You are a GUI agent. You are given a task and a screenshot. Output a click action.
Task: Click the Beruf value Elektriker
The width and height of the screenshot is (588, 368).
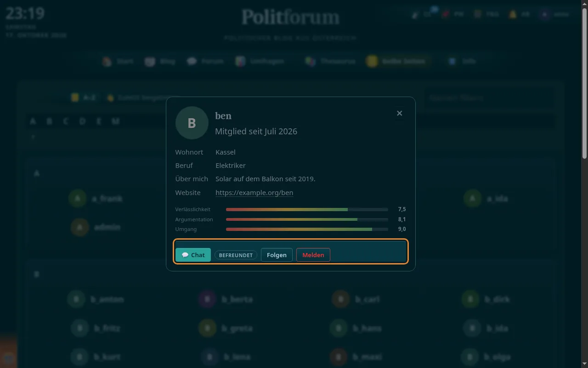point(231,165)
